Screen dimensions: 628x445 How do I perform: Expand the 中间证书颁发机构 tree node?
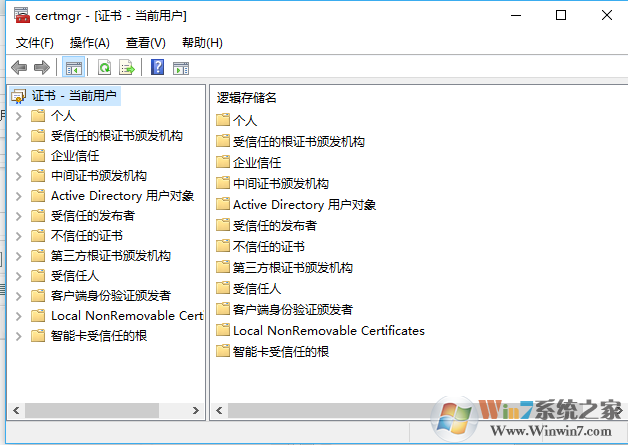[x=18, y=176]
